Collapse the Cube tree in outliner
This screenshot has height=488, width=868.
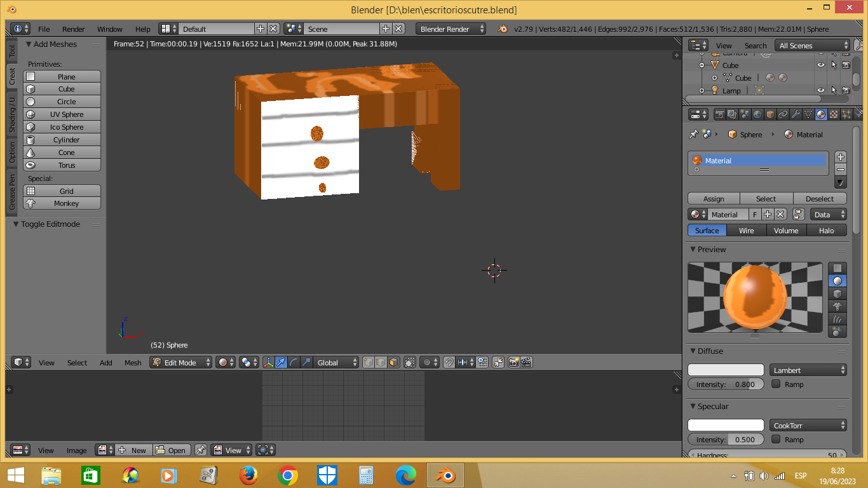[x=702, y=65]
